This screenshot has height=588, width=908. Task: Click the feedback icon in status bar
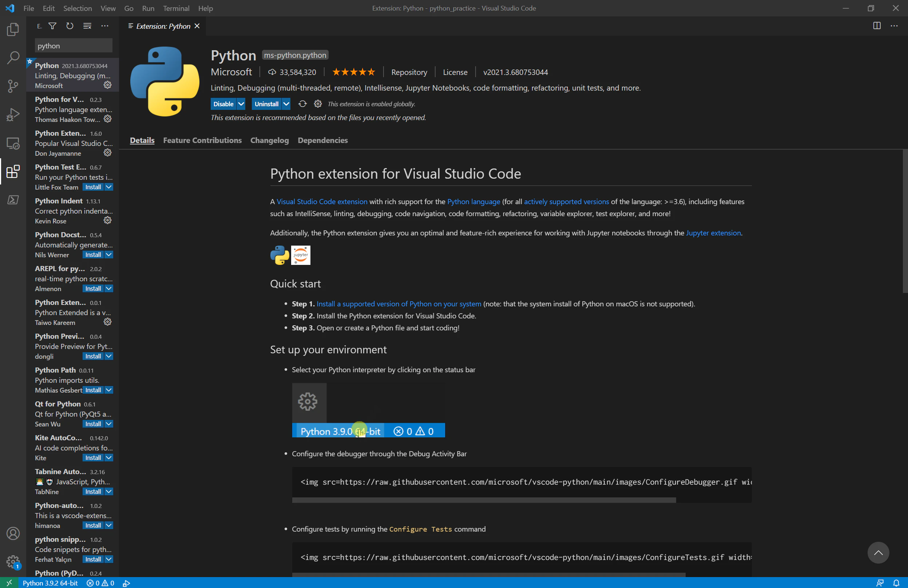point(880,583)
